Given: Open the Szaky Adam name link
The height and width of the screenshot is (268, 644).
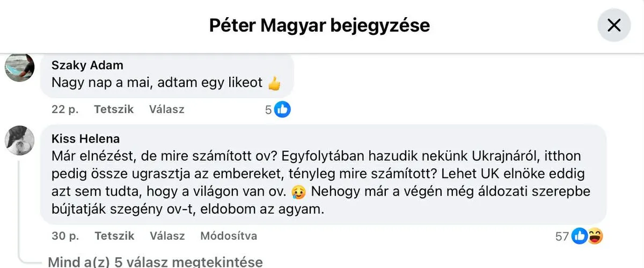Looking at the screenshot, I should pos(87,65).
